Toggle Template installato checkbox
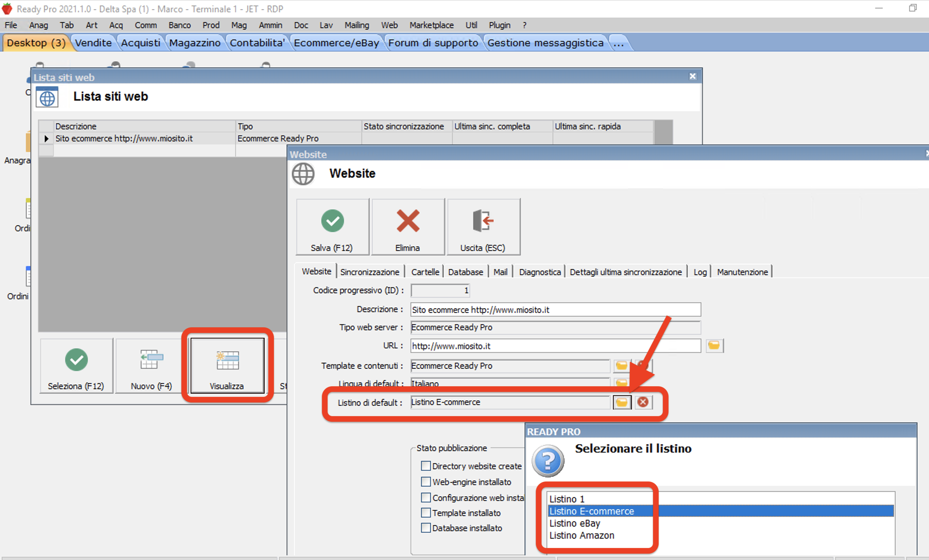929x560 pixels. pyautogui.click(x=426, y=512)
